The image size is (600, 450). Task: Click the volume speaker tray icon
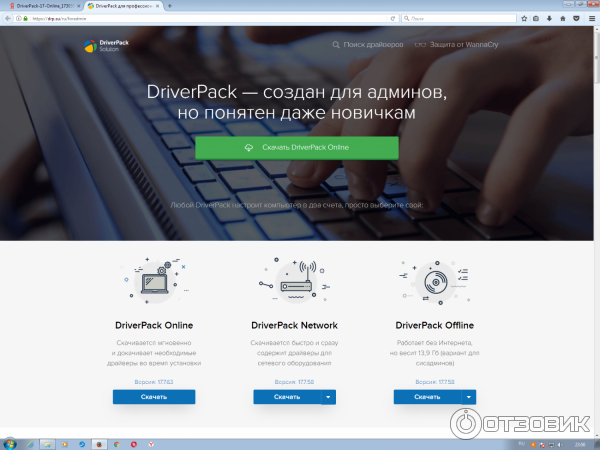[560, 445]
